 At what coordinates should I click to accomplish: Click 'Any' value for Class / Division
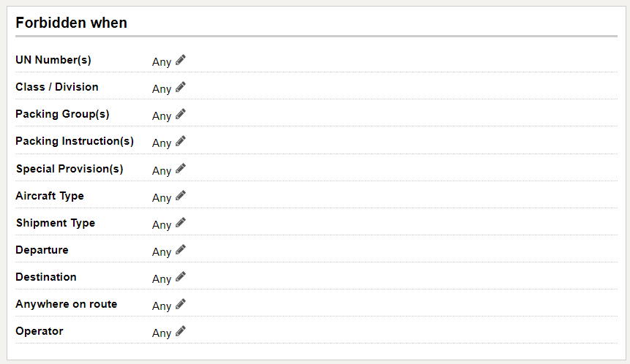click(x=162, y=88)
